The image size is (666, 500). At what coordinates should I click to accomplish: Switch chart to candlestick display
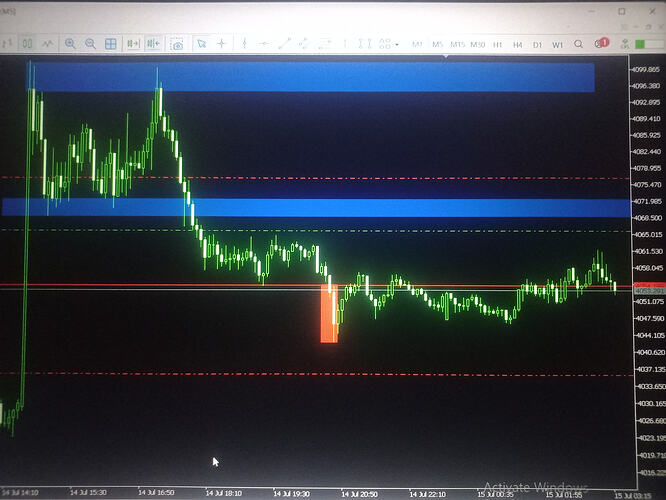pos(27,43)
